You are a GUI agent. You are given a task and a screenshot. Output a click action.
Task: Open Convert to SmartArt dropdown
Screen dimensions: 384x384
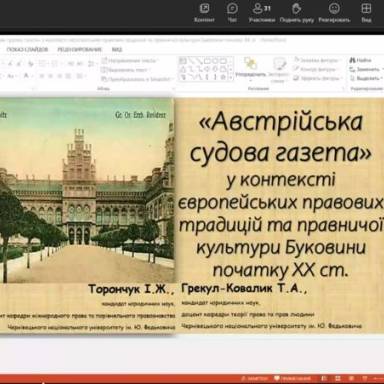[137, 79]
